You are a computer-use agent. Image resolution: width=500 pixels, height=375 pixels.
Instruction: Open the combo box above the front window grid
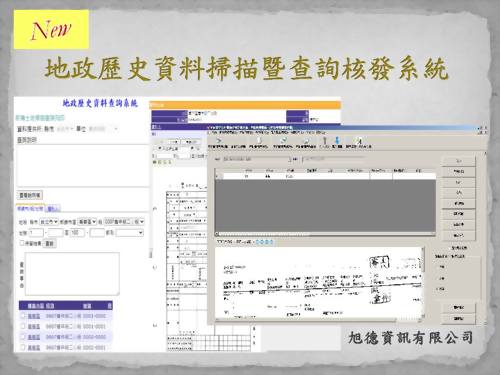[257, 159]
